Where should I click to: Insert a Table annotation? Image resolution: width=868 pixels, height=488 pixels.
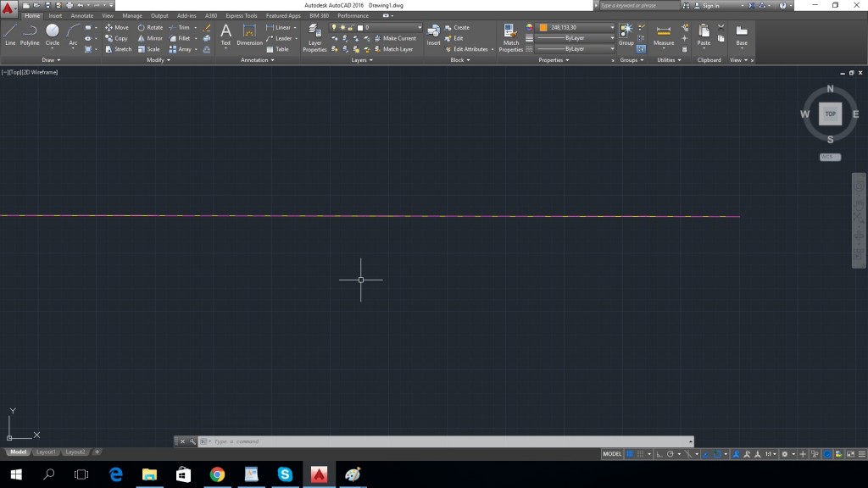[x=277, y=49]
